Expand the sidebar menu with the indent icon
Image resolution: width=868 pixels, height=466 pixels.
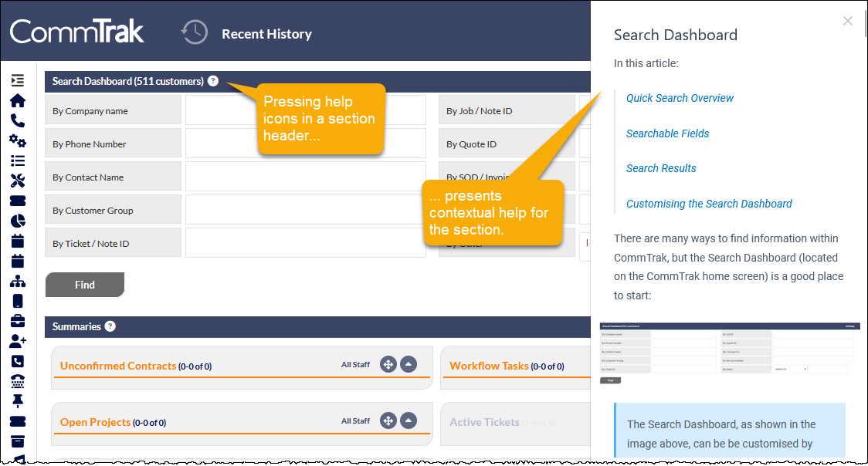(x=18, y=80)
